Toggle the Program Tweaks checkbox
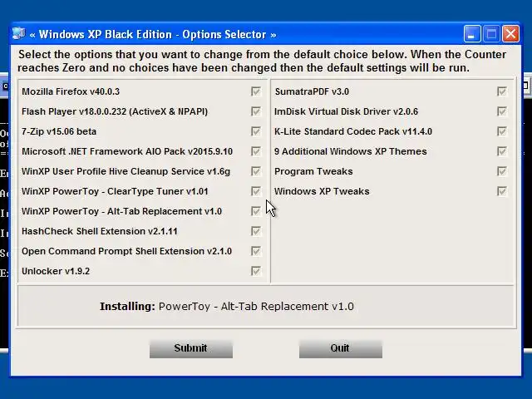The height and width of the screenshot is (399, 532). pos(502,171)
